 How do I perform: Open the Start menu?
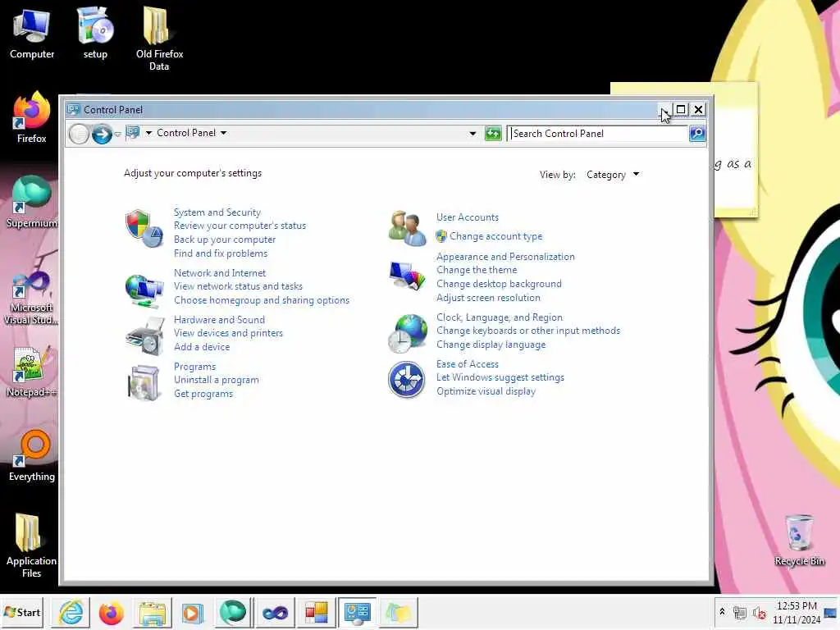(22, 612)
